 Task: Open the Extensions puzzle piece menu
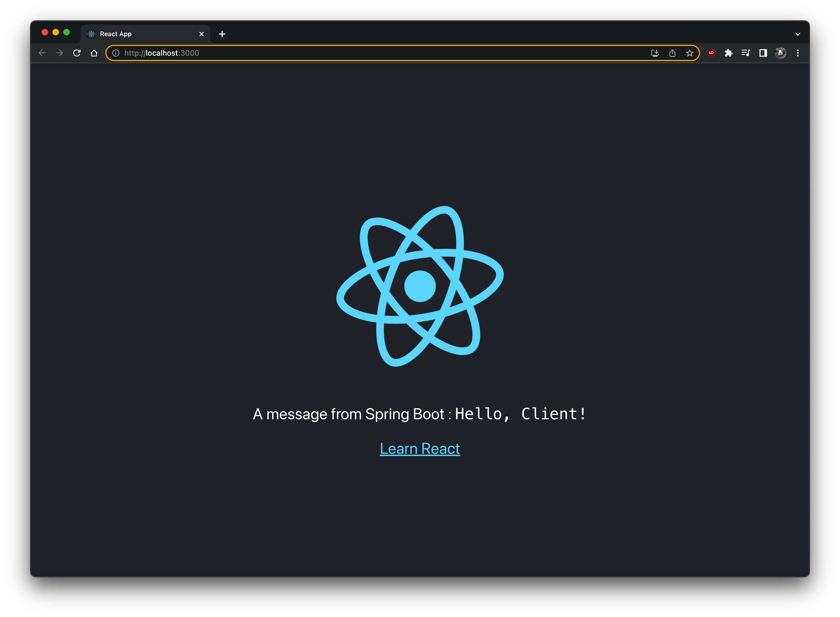[x=728, y=53]
